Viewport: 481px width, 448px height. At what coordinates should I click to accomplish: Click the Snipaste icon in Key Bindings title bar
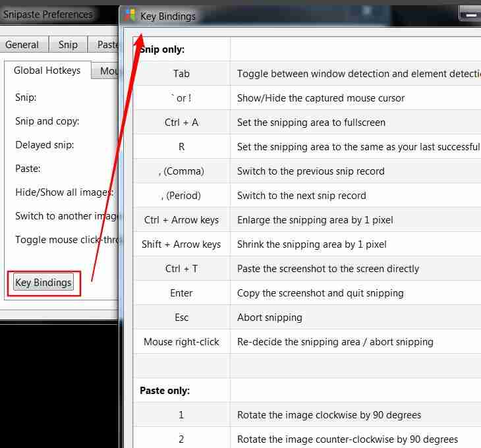pos(130,14)
